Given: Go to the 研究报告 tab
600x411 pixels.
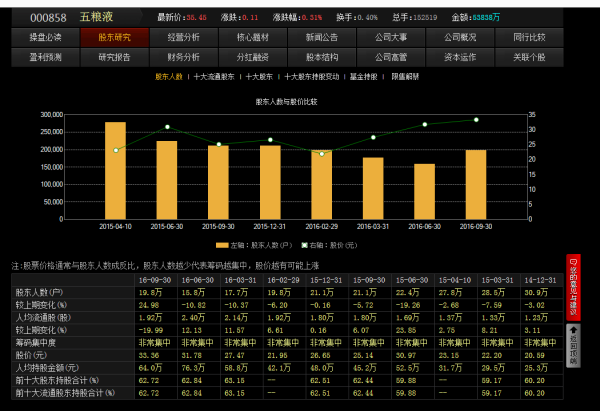Looking at the screenshot, I should [x=114, y=57].
